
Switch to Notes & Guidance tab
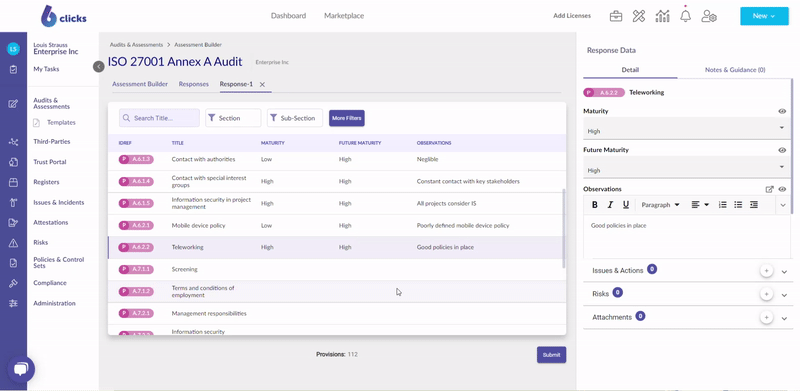(x=735, y=70)
